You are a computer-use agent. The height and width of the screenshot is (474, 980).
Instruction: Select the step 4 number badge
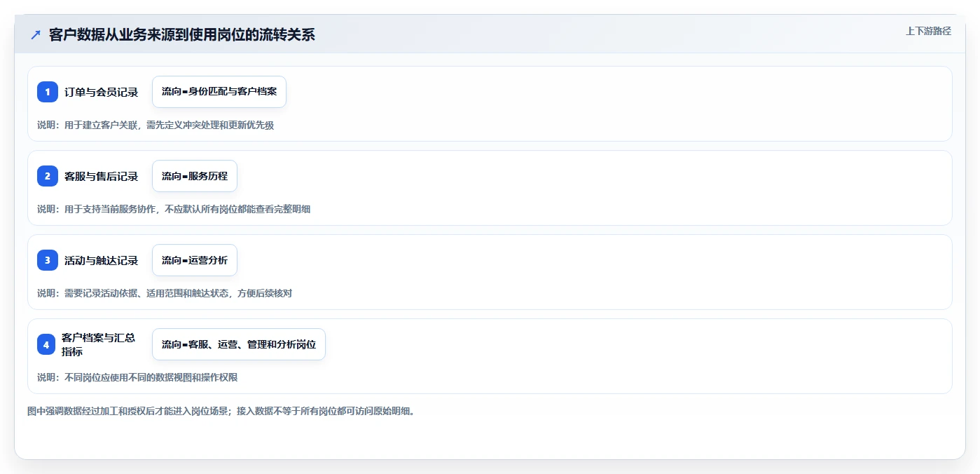(x=46, y=344)
